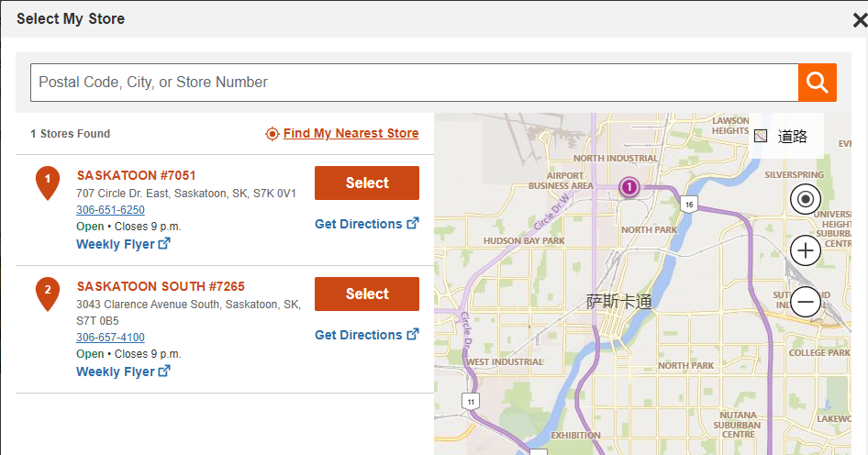The height and width of the screenshot is (455, 868).
Task: Type in the Postal Code search field
Action: [x=413, y=83]
